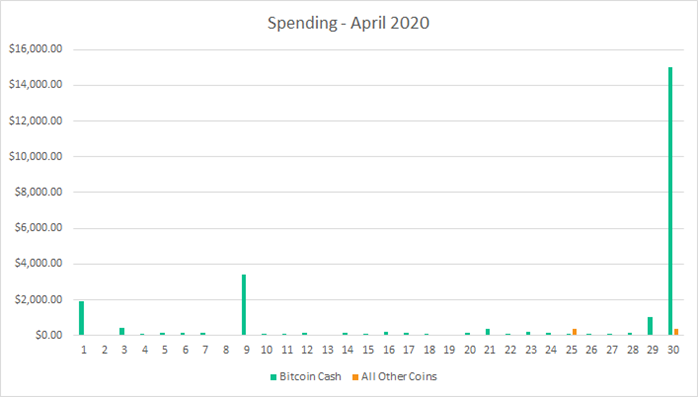698x397 pixels.
Task: Click the Bitcoin Cash green legend swatch
Action: 273,377
